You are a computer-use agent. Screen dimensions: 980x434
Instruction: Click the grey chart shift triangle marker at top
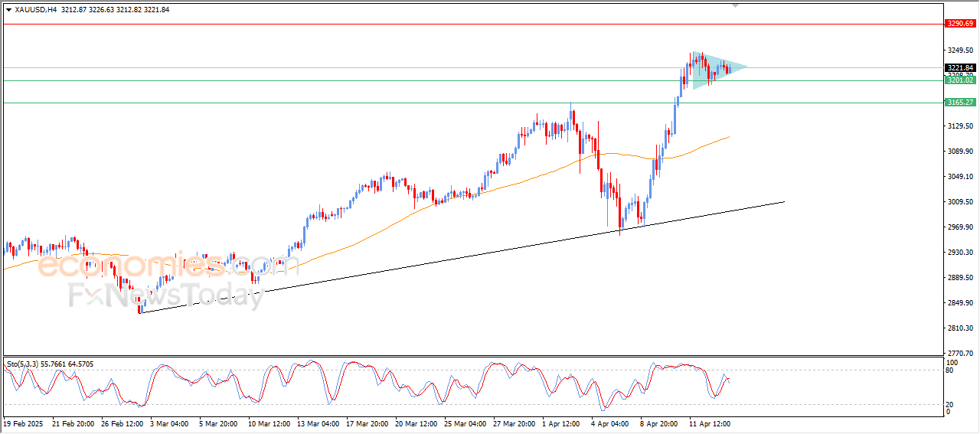(736, 5)
